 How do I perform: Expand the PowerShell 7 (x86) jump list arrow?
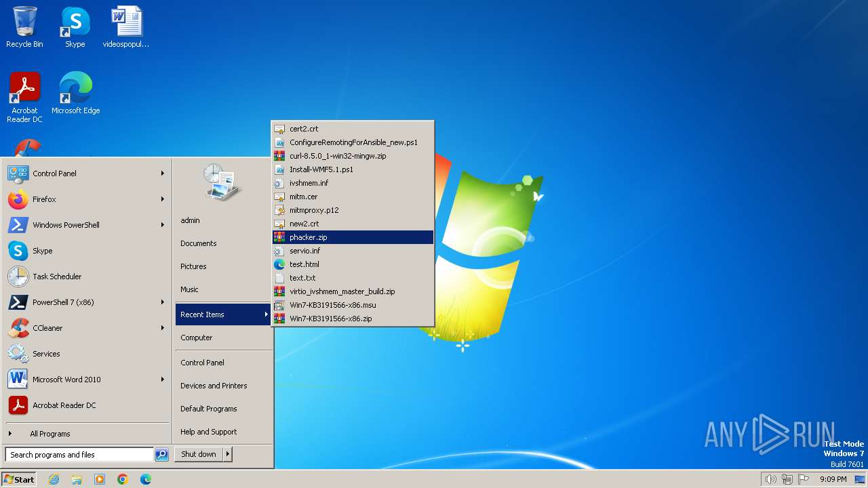[163, 302]
